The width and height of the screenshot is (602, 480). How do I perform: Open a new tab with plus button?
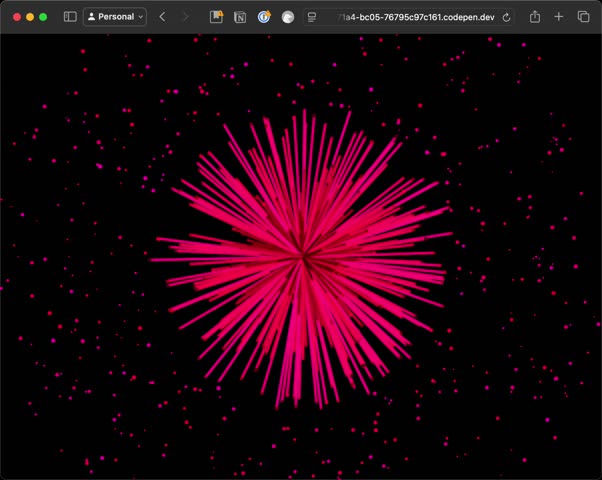(x=559, y=17)
